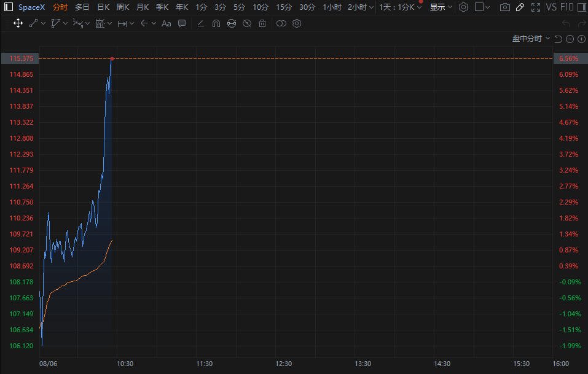
Task: Select the 5分 five-minute timeframe
Action: pos(239,7)
